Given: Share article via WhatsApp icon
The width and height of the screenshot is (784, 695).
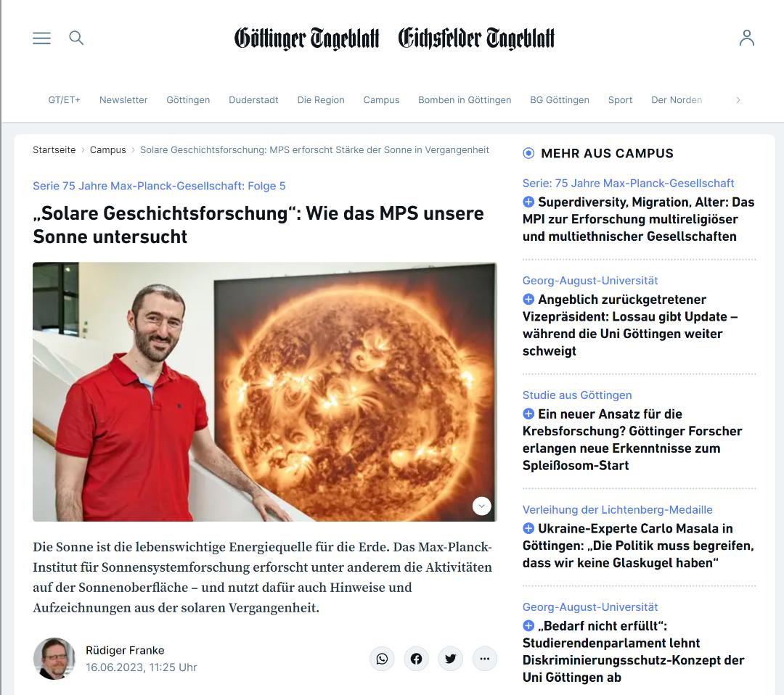Looking at the screenshot, I should tap(382, 659).
